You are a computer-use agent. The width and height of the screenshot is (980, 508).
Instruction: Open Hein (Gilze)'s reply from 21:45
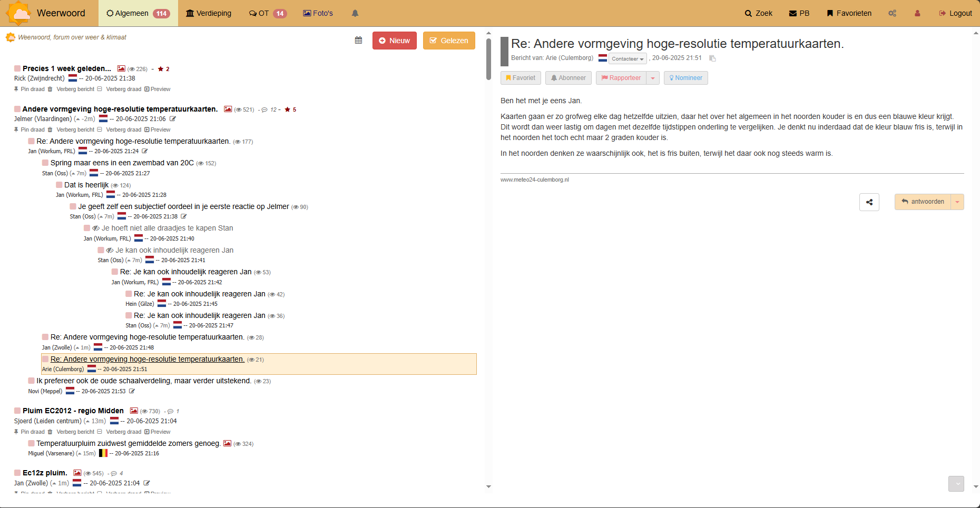point(200,294)
